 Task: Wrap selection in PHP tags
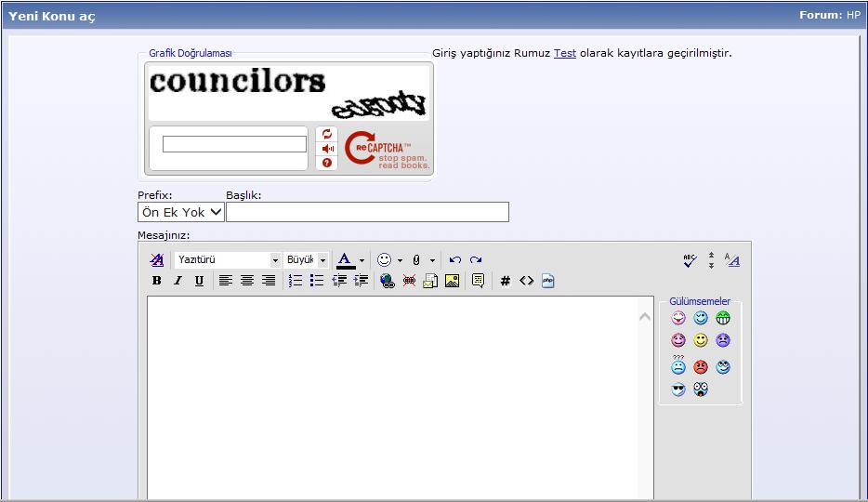548,281
